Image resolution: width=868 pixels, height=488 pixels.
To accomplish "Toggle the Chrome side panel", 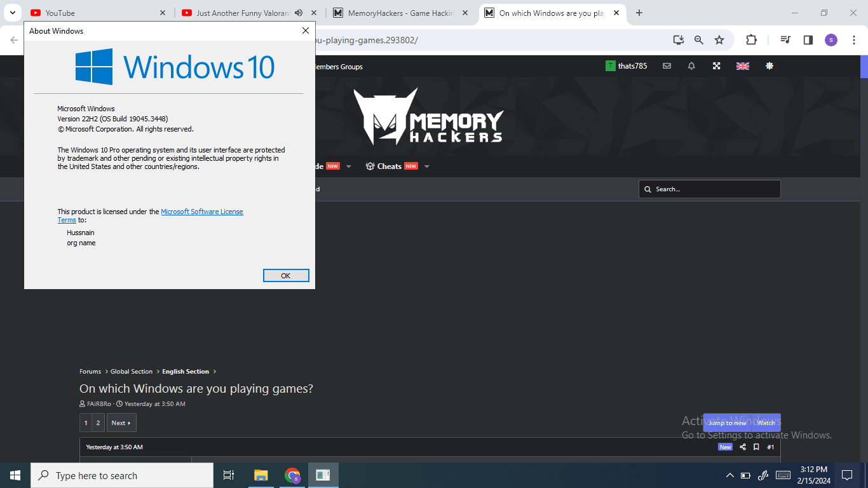I will click(808, 40).
